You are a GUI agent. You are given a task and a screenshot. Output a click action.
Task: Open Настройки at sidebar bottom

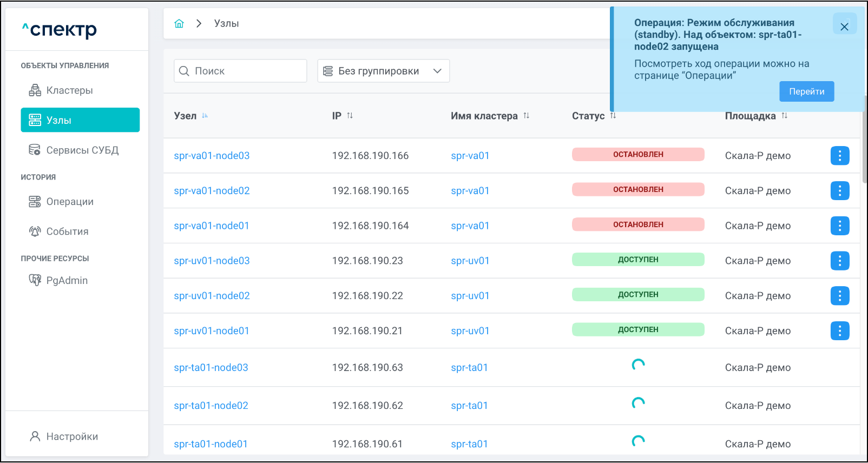71,436
